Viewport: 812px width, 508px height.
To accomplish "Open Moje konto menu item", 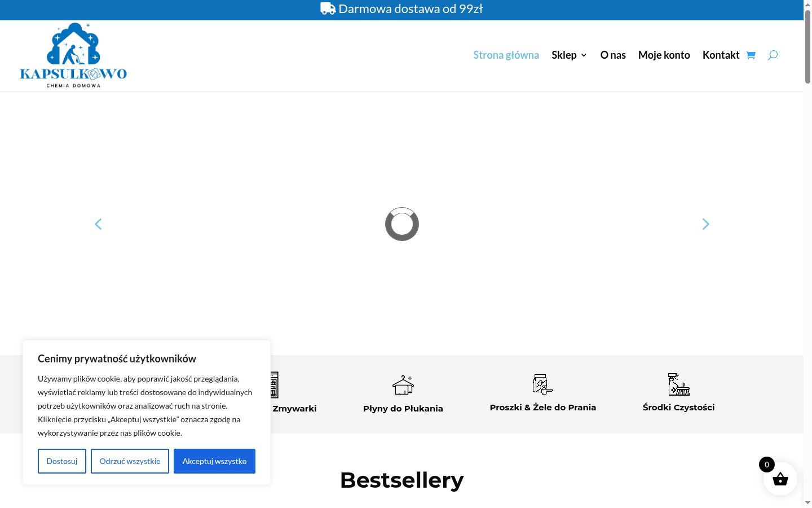I will 664,55.
